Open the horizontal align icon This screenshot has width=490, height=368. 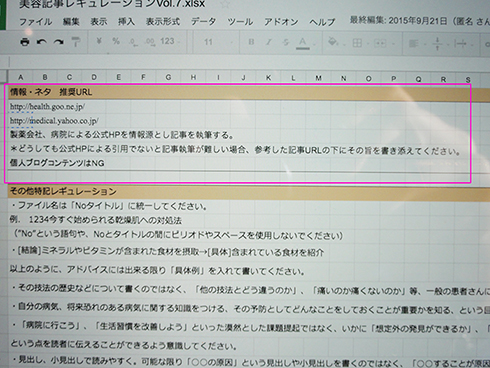click(x=413, y=43)
